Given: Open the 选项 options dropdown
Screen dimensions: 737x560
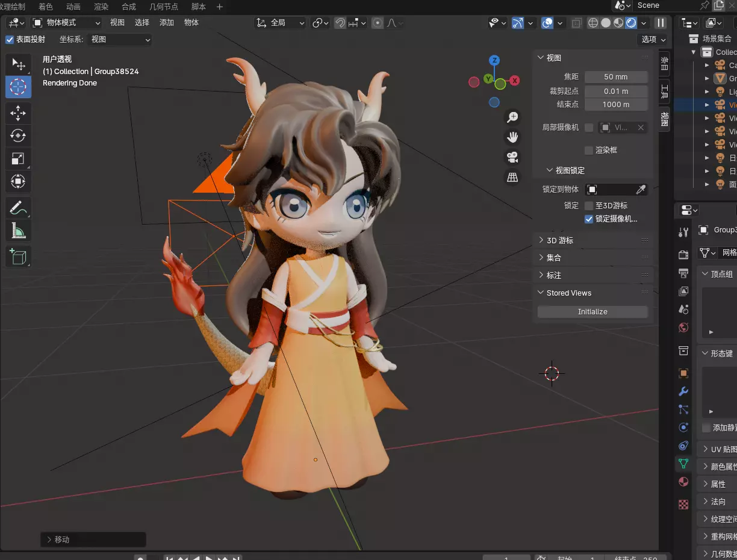Looking at the screenshot, I should click(653, 40).
